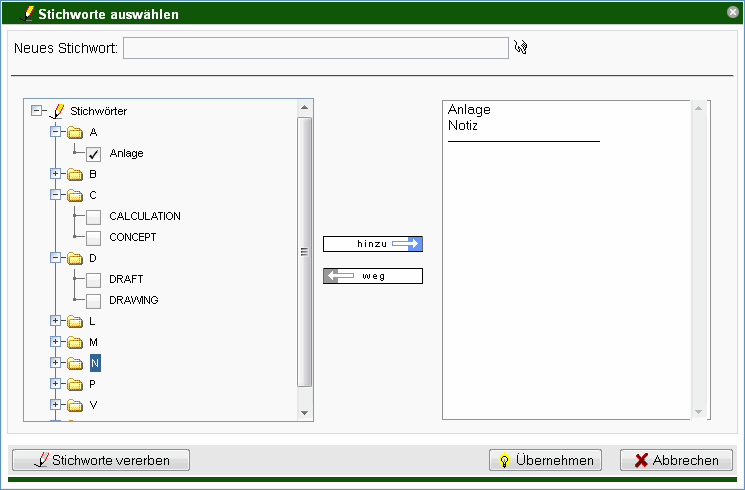This screenshot has height=490, width=745.
Task: Click the add-keyword icon beside the input field
Action: coord(521,47)
